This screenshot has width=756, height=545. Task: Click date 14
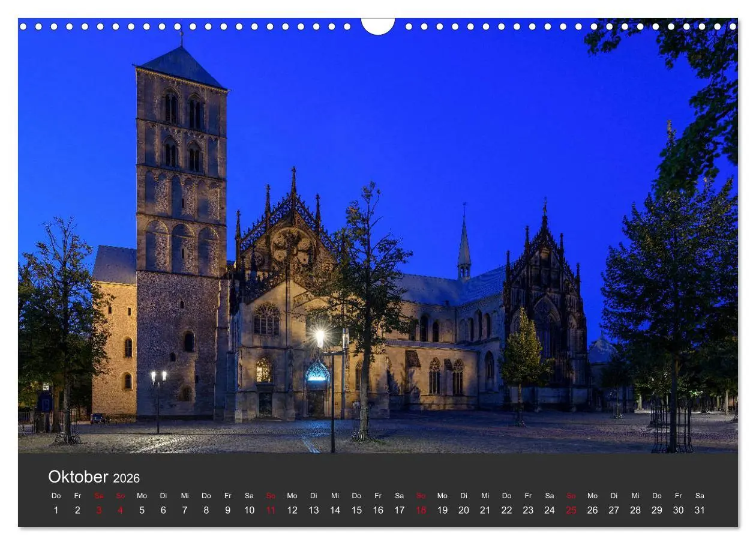(x=335, y=510)
